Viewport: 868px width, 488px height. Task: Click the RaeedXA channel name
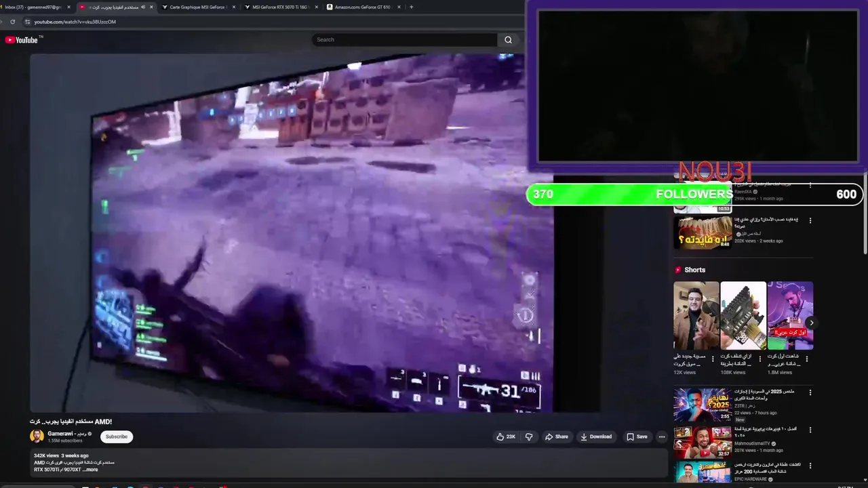(743, 192)
